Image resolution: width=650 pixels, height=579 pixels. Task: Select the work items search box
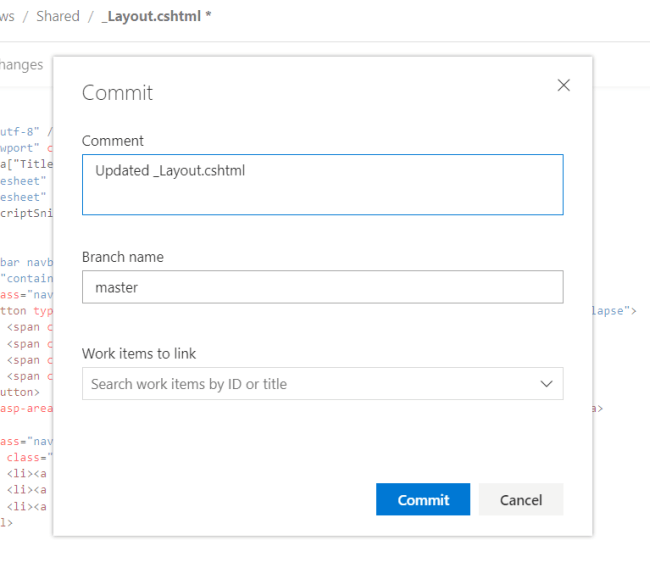click(x=310, y=384)
